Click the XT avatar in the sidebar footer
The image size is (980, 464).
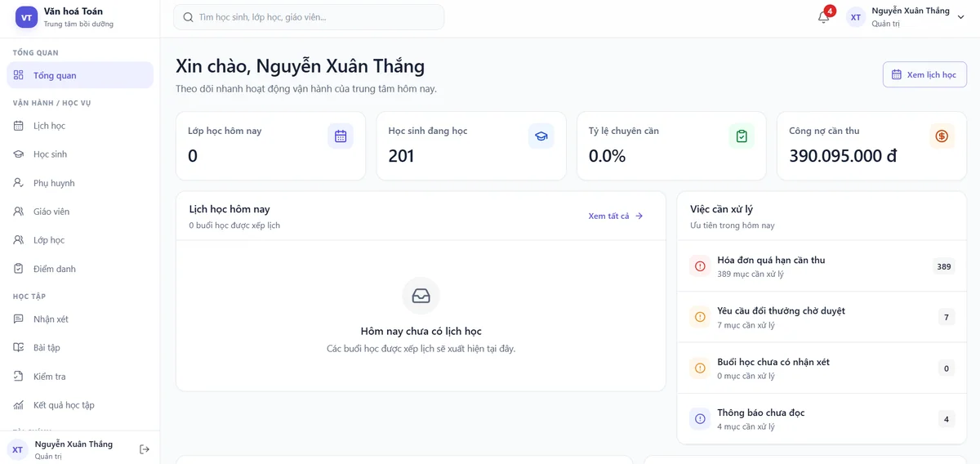pos(17,449)
